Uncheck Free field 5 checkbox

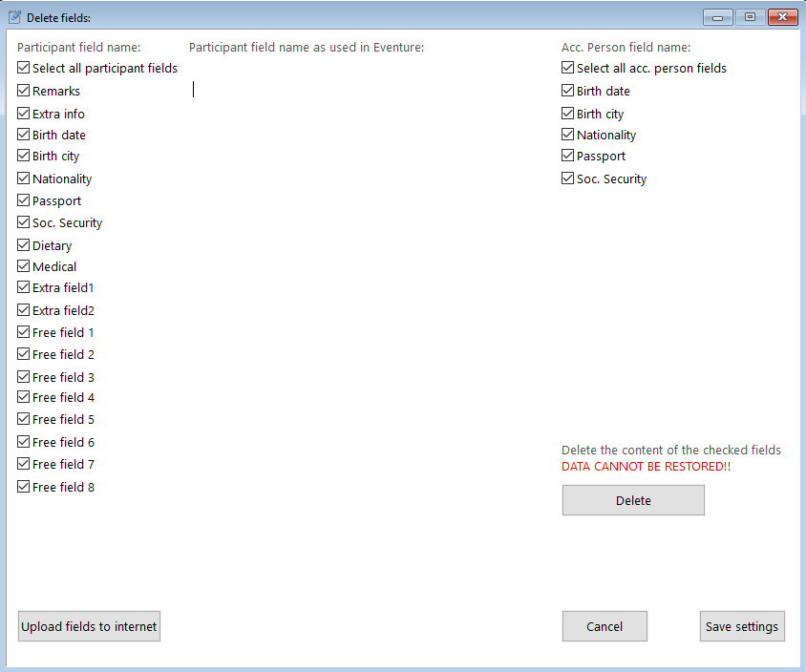[24, 419]
